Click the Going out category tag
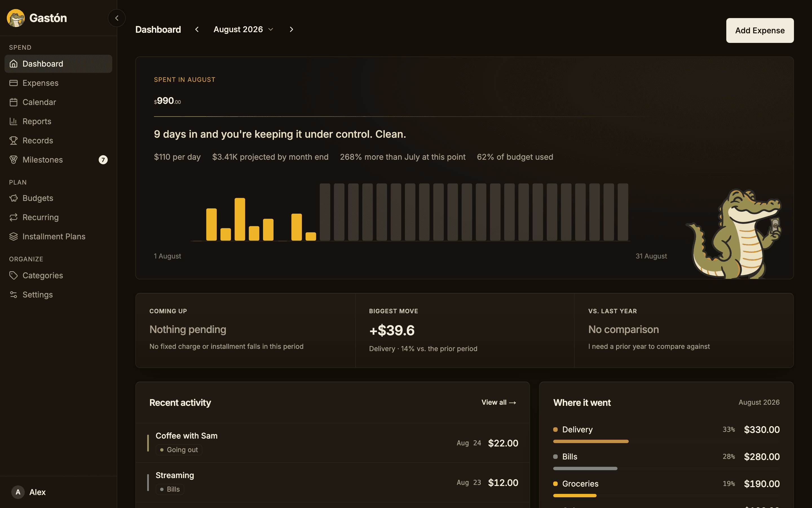812x508 pixels. (179, 450)
